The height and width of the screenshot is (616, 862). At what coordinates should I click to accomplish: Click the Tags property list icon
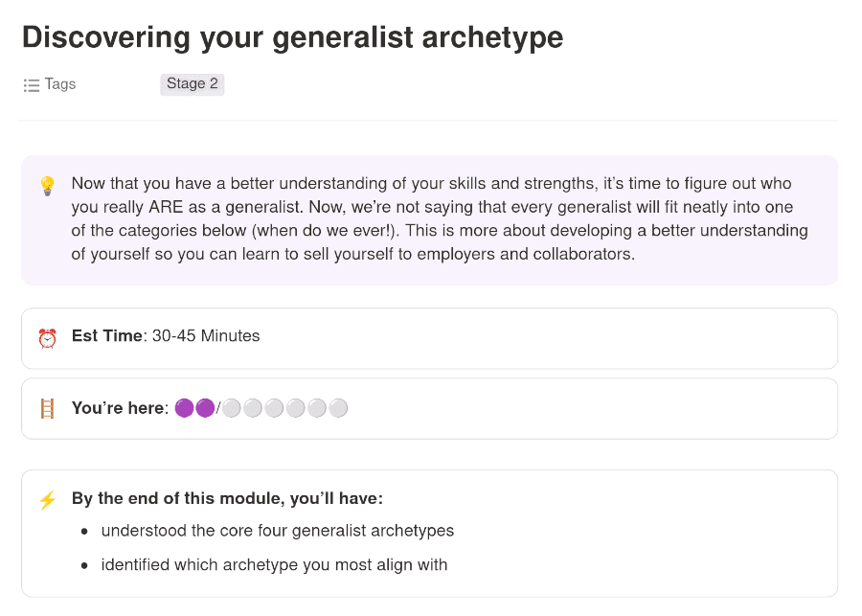[x=31, y=84]
